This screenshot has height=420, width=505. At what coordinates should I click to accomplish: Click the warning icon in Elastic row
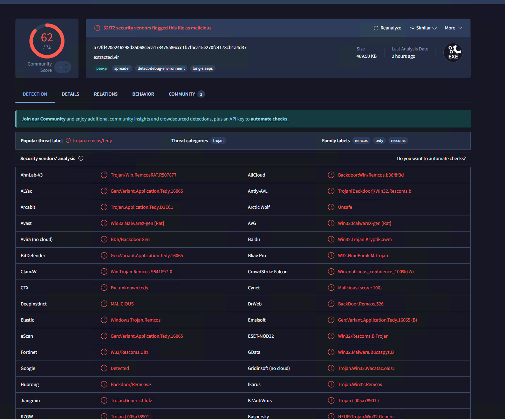(104, 320)
